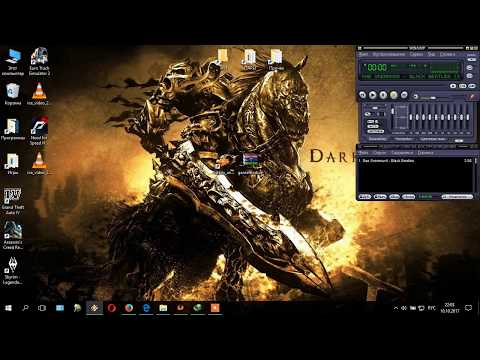Click the File Explorer taskbar icon
Viewport: 480px width, 360px height.
pos(163,308)
